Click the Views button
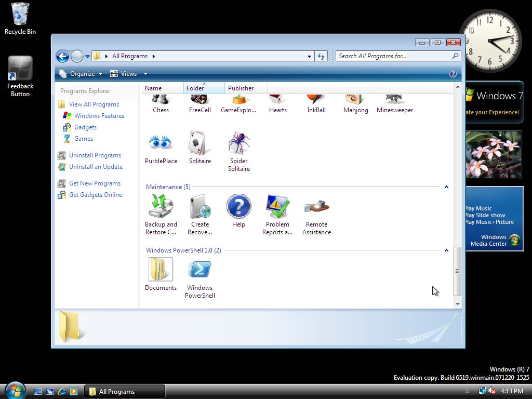Screen dimensions: 532x399 click(x=124, y=74)
